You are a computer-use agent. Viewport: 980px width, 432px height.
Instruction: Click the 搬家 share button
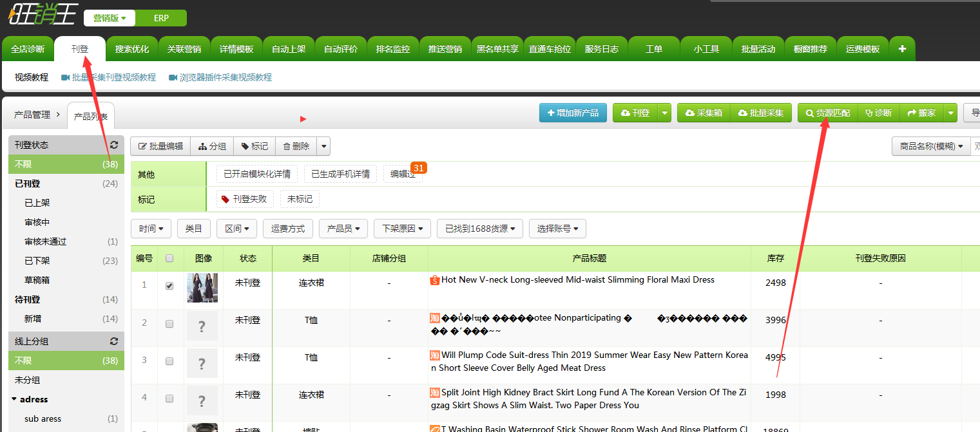pyautogui.click(x=921, y=113)
